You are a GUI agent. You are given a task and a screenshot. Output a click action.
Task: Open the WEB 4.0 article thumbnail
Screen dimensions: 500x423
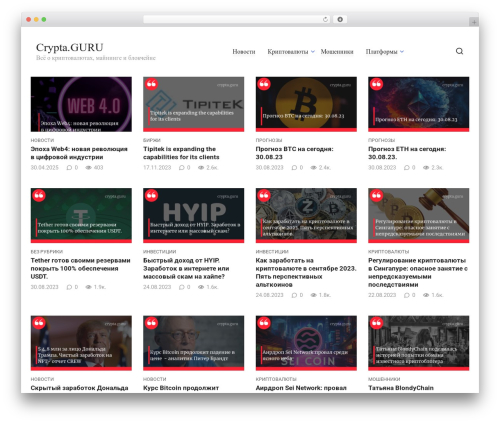tap(81, 104)
